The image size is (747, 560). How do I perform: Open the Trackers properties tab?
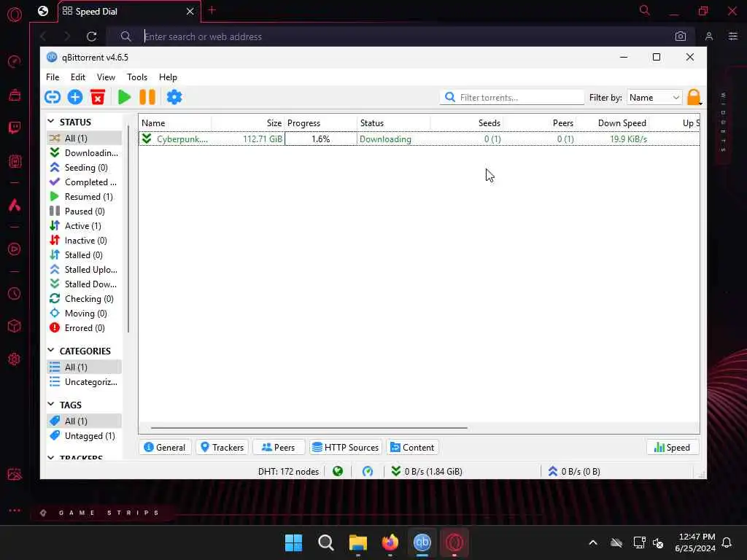click(222, 447)
